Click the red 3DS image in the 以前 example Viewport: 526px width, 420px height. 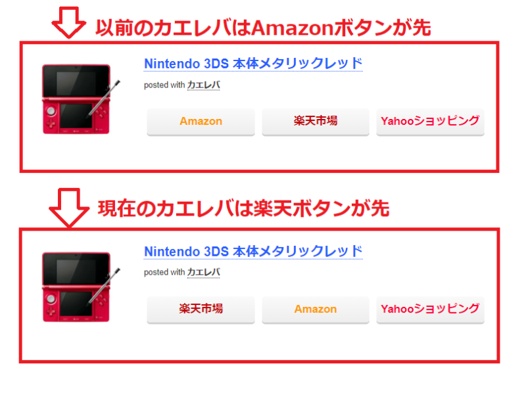tap(76, 99)
